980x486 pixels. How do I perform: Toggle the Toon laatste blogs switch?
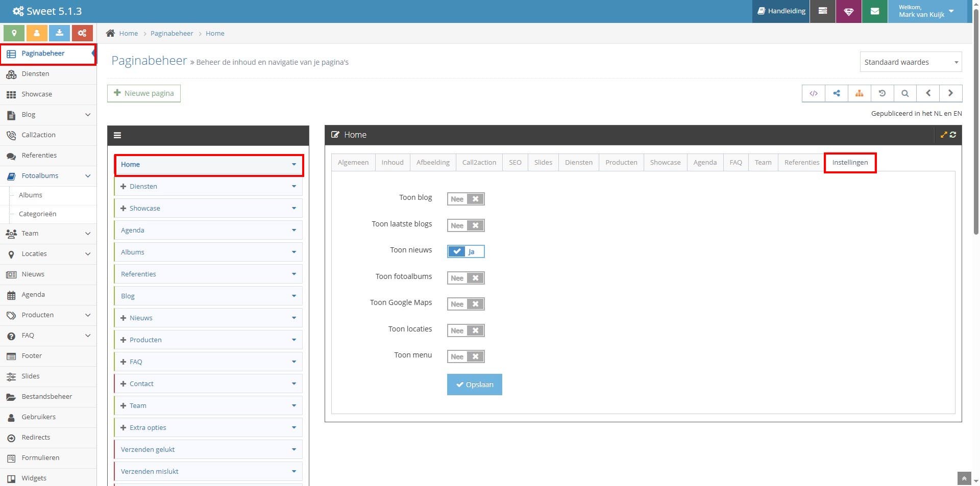click(465, 225)
